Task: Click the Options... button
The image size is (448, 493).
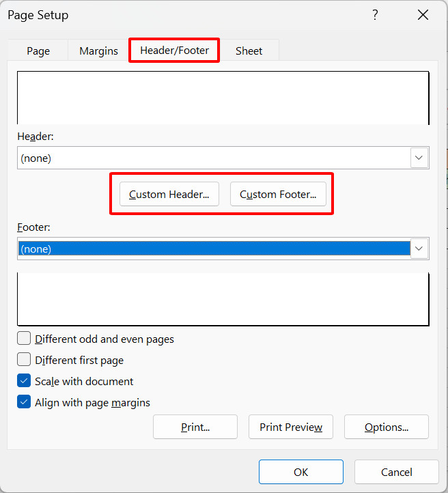Action: 386,427
